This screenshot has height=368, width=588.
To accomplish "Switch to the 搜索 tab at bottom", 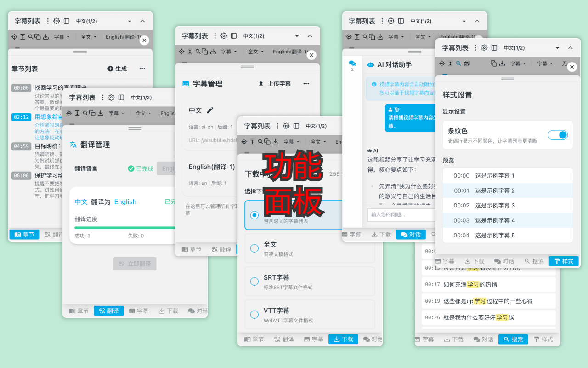I will [513, 339].
